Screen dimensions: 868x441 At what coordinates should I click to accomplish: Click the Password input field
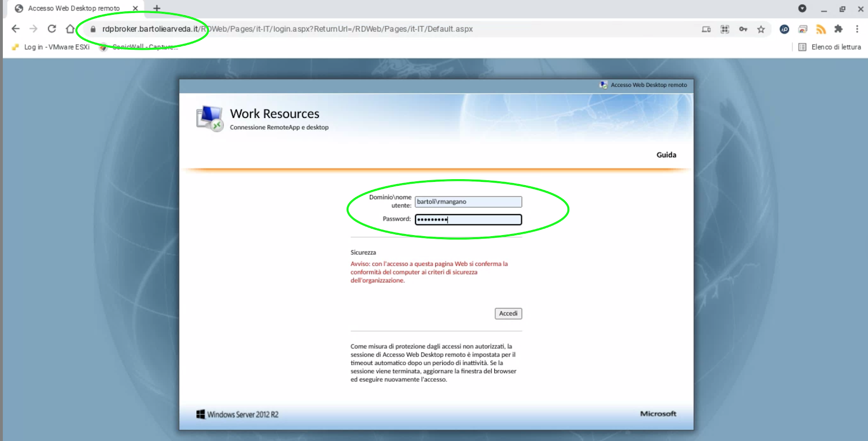click(x=468, y=219)
